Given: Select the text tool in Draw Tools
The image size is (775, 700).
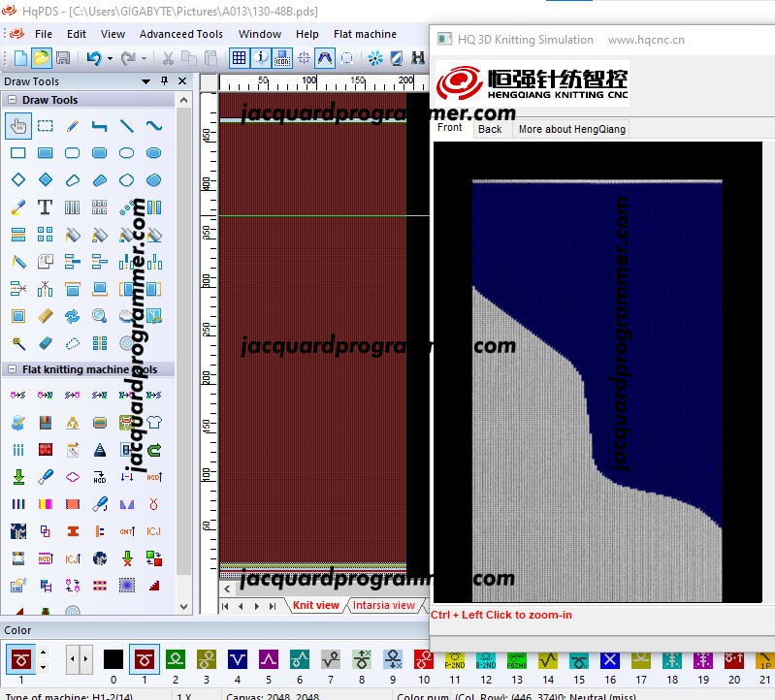Looking at the screenshot, I should 45,207.
